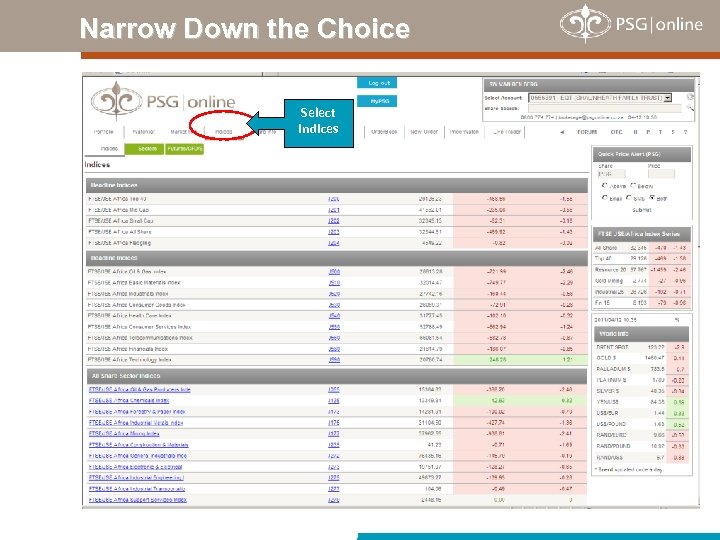Click the BRENT SPOT row in World Info
The height and width of the screenshot is (540, 720).
click(x=641, y=347)
